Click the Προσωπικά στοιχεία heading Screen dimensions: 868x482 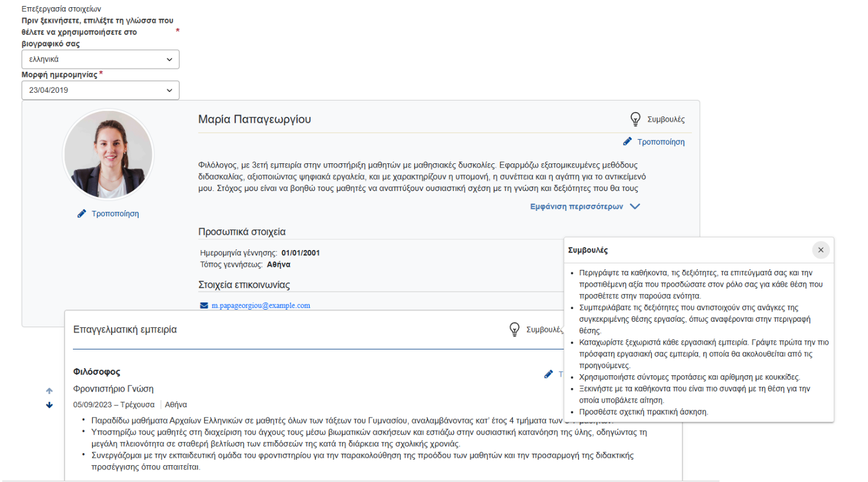(x=242, y=232)
